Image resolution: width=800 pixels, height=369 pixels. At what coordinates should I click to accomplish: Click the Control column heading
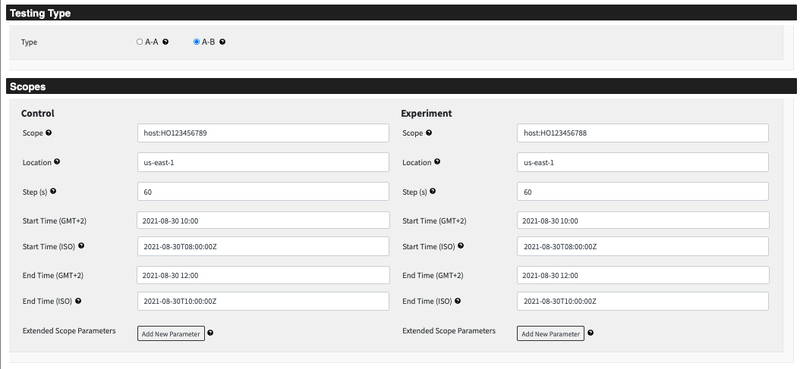pos(38,113)
